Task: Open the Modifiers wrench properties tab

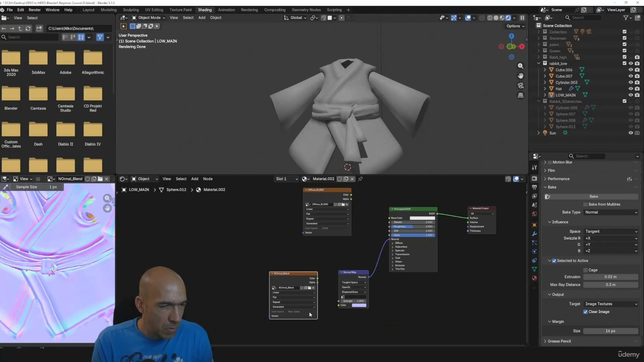Action: (534, 234)
